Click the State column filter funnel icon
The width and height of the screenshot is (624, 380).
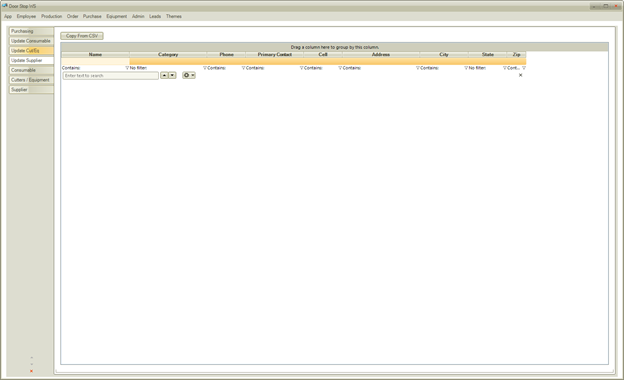[505, 68]
